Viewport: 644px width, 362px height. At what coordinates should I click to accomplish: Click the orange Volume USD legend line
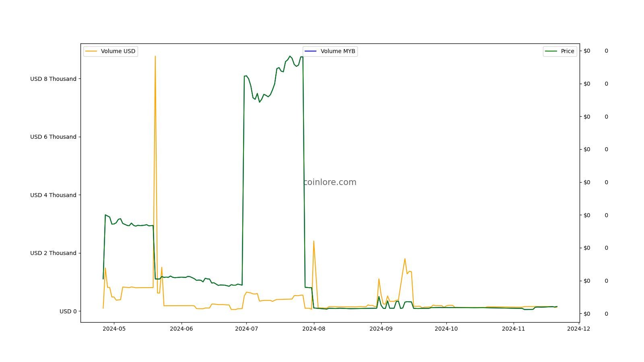click(91, 51)
